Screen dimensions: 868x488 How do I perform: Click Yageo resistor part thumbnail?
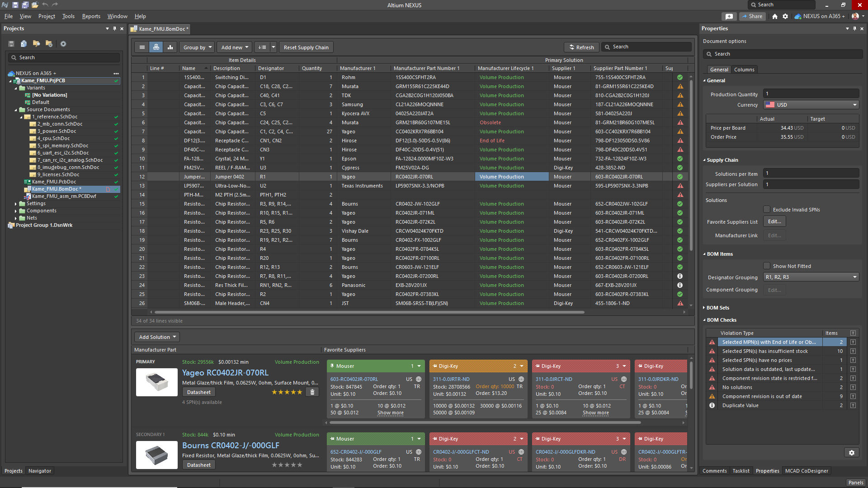(x=157, y=382)
